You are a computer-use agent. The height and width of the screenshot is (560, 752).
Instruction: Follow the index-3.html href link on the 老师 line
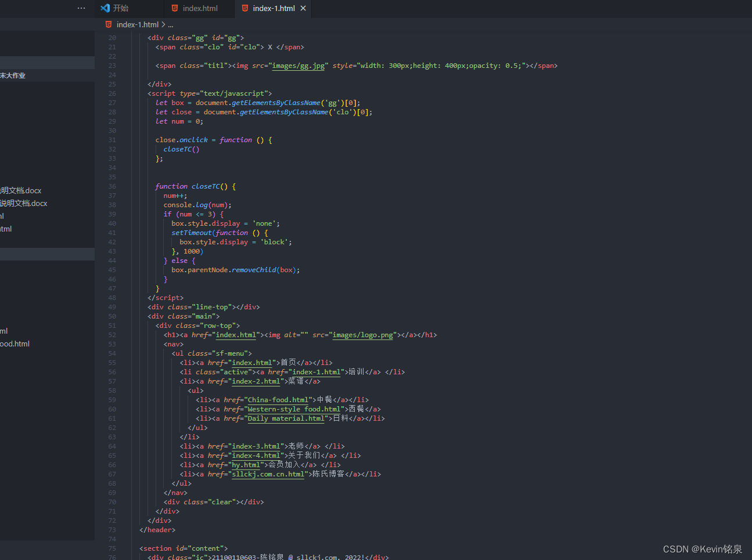256,446
